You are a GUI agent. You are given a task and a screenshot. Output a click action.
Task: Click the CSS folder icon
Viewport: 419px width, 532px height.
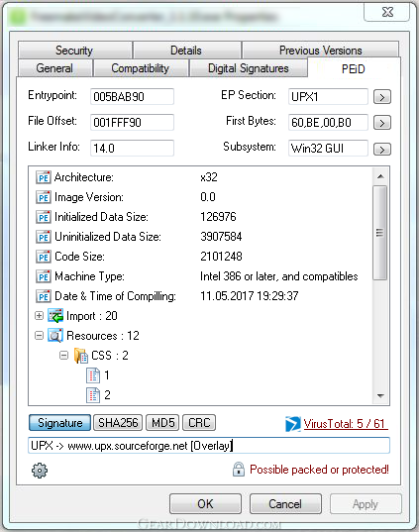(81, 356)
